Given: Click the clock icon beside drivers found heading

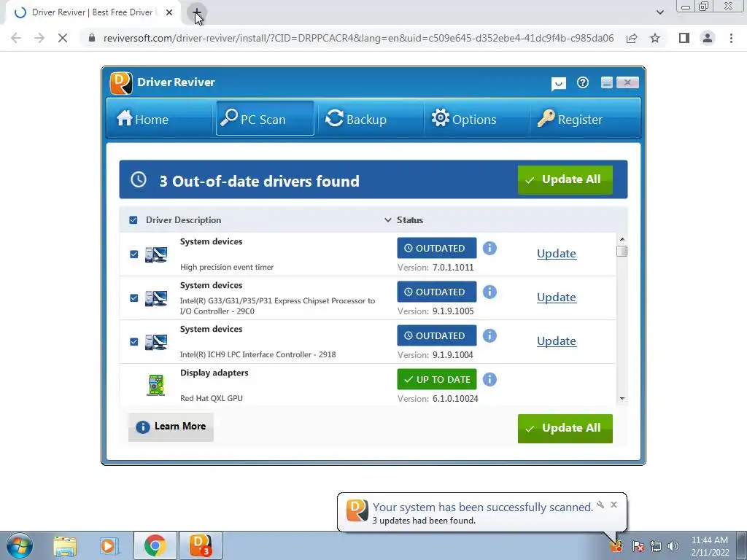Looking at the screenshot, I should pos(139,179).
